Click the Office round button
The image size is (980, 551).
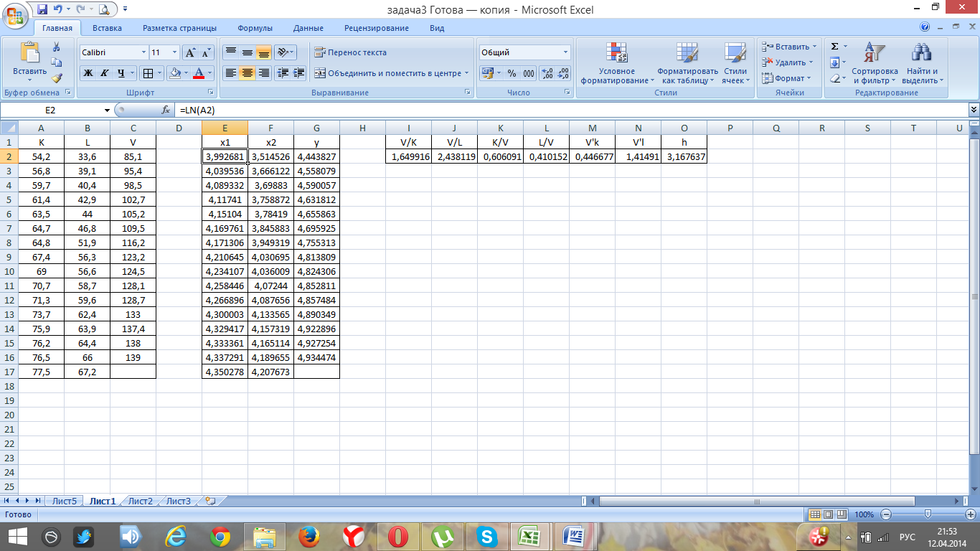point(17,14)
